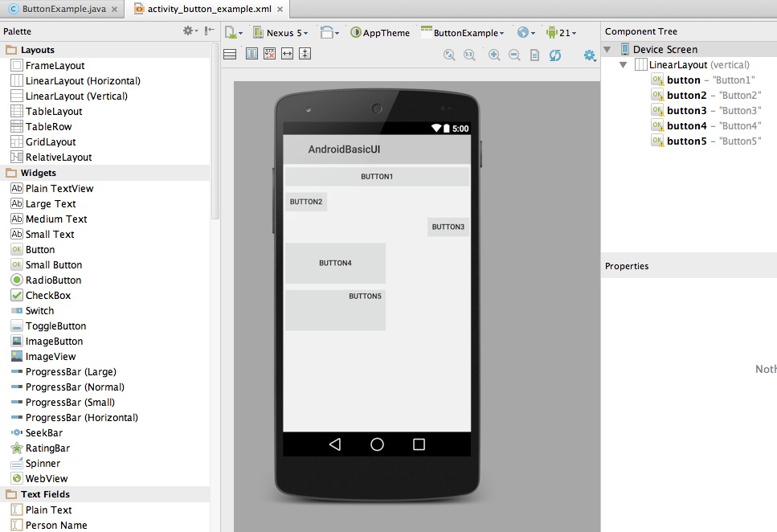This screenshot has height=532, width=777.
Task: Select button3 in the Component Tree
Action: point(686,111)
